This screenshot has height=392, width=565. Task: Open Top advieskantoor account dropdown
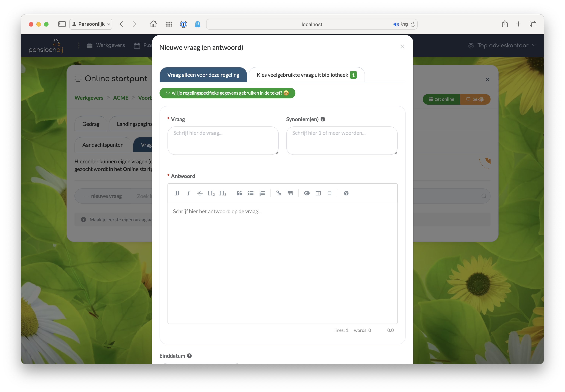pos(502,45)
